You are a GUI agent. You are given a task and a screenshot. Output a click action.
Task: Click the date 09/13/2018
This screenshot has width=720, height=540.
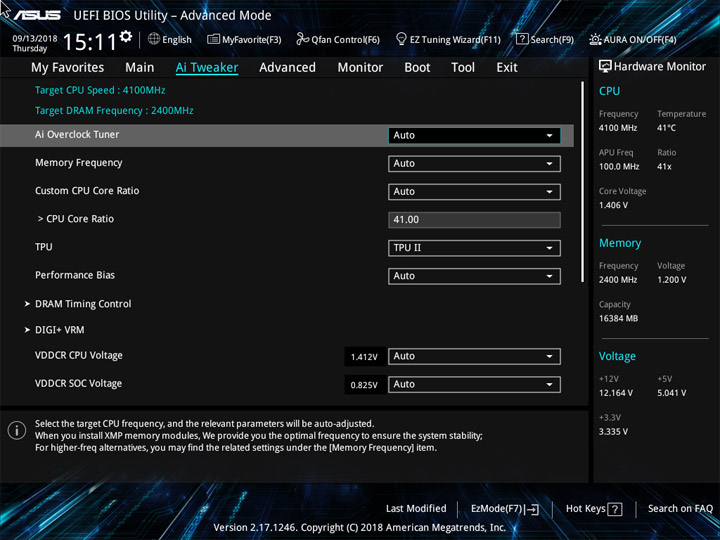[35, 39]
